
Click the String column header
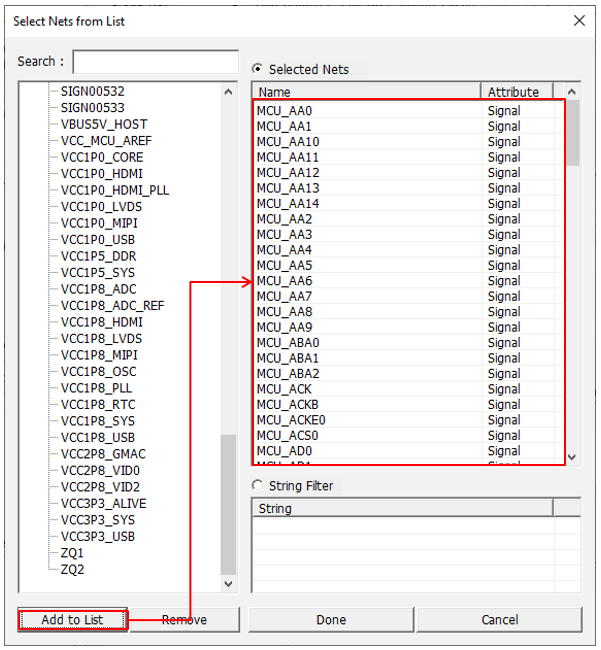click(400, 509)
